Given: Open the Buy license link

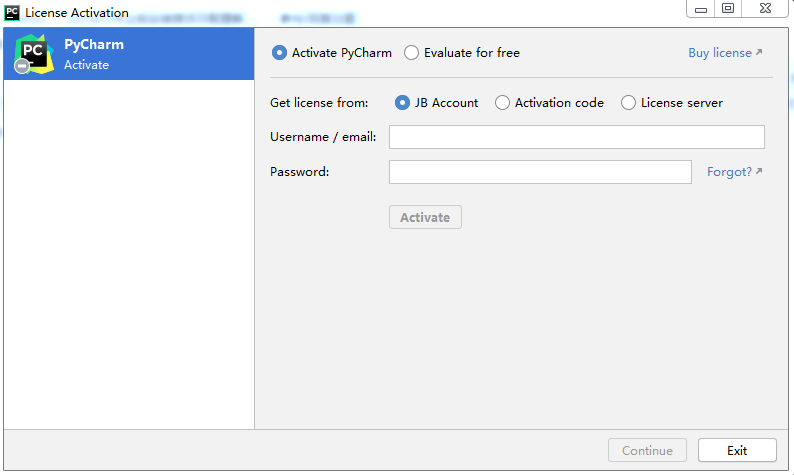Looking at the screenshot, I should pyautogui.click(x=724, y=53).
